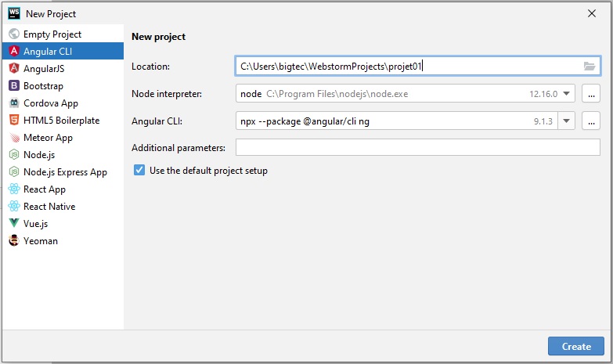Click the Meteor App icon
This screenshot has height=364, width=613.
coord(14,137)
